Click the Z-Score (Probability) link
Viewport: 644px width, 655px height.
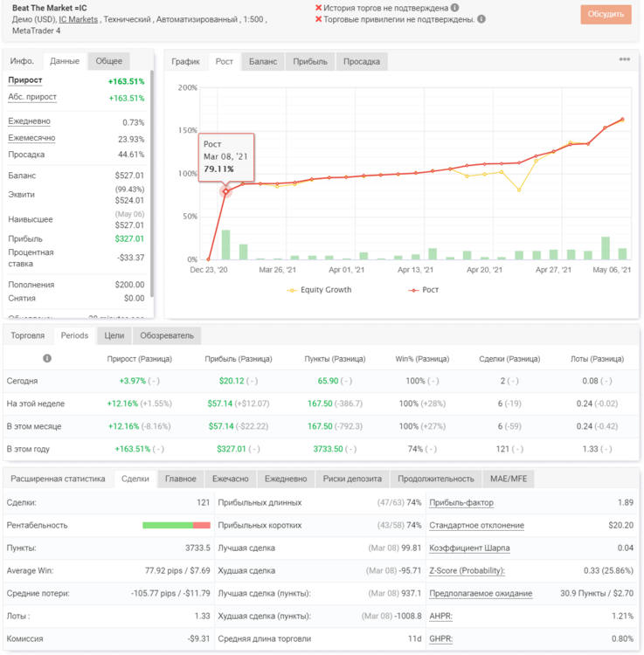(467, 570)
